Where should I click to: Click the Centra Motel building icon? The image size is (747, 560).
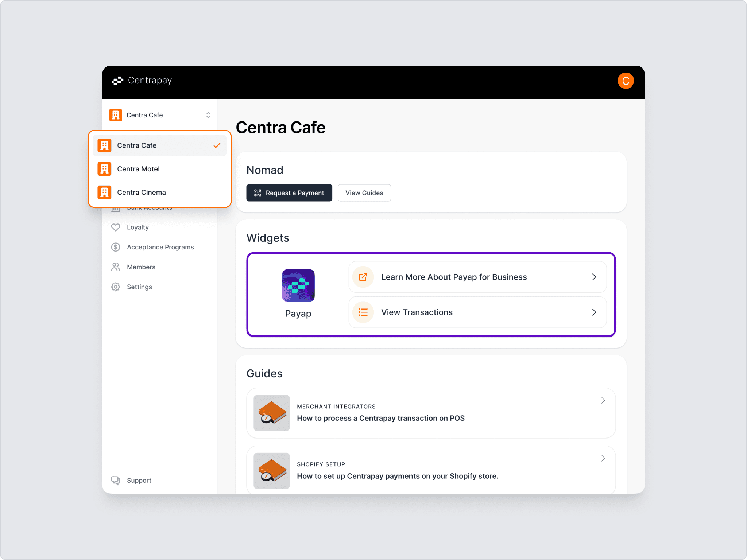(104, 169)
